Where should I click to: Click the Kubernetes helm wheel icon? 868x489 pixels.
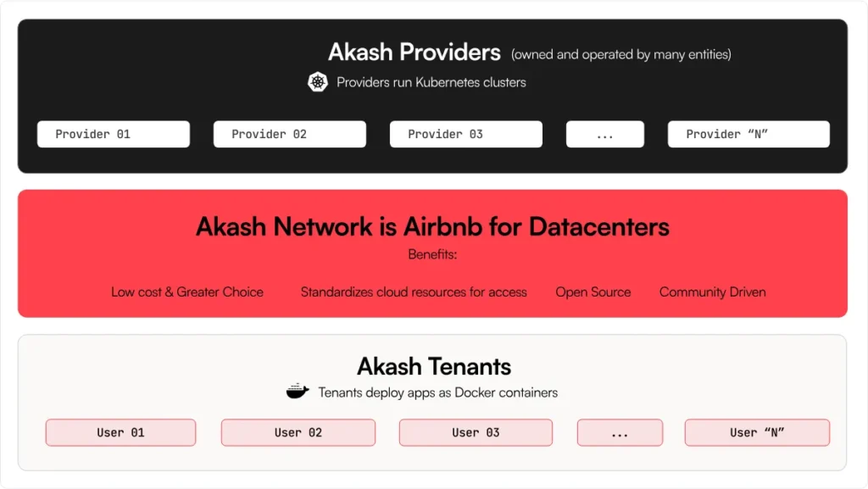pyautogui.click(x=317, y=82)
